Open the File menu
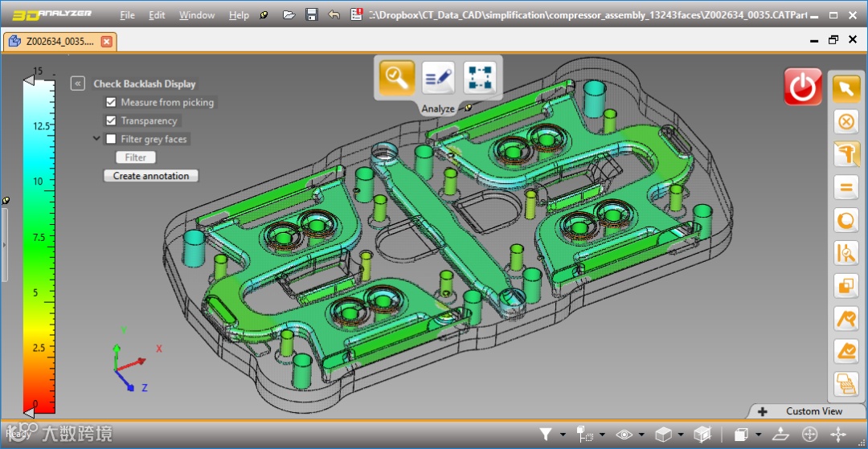Viewport: 868px width, 449px height. click(x=127, y=14)
